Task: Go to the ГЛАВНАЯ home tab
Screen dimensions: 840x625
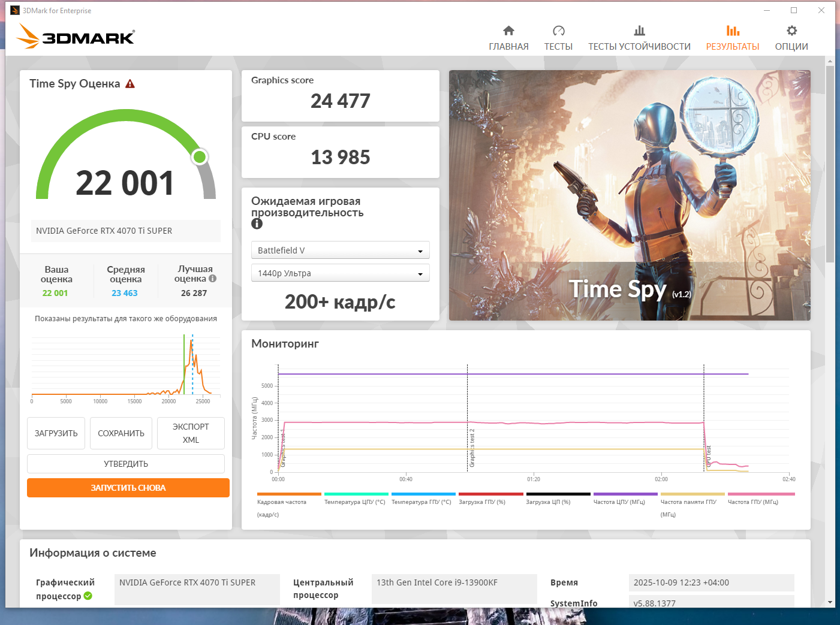Action: (x=508, y=38)
